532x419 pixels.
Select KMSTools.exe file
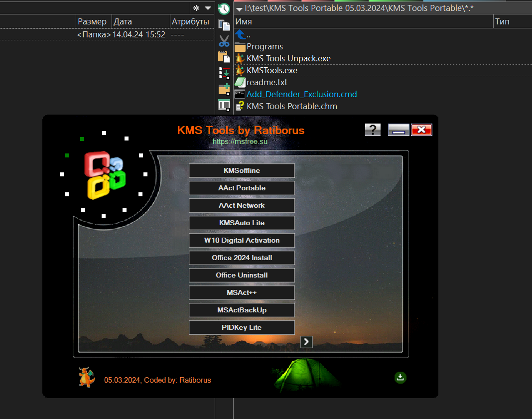pyautogui.click(x=272, y=70)
